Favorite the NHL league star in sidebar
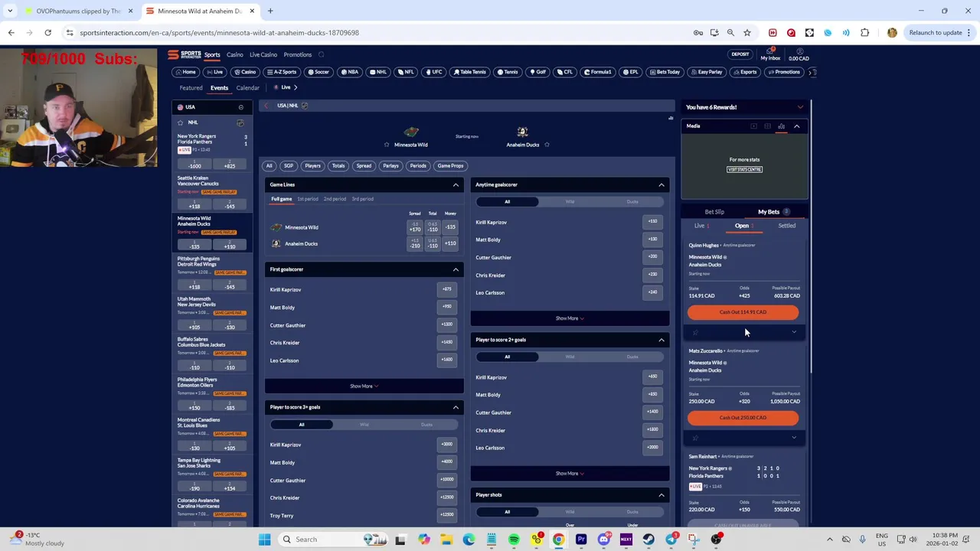Viewport: 980px width, 551px height. tap(181, 122)
